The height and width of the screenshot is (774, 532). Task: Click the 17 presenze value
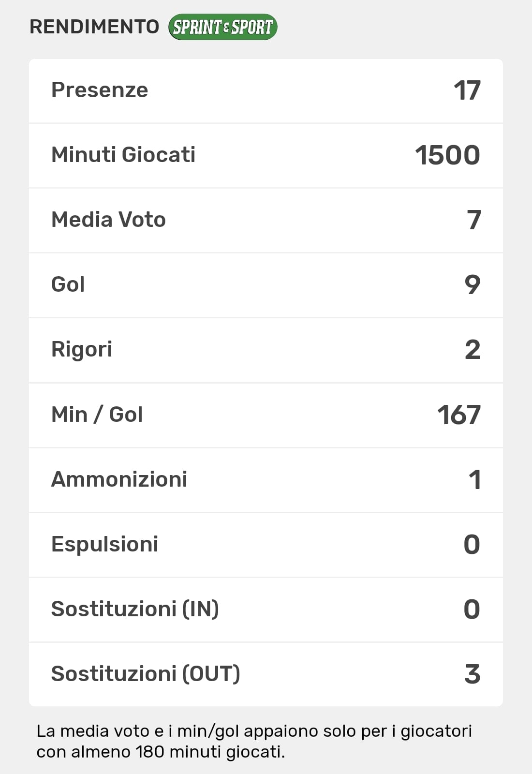[467, 90]
